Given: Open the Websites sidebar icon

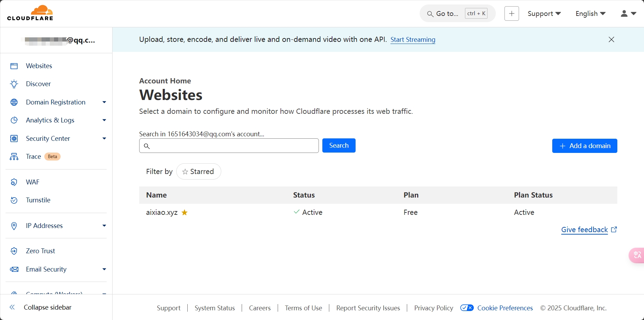Looking at the screenshot, I should [x=14, y=66].
